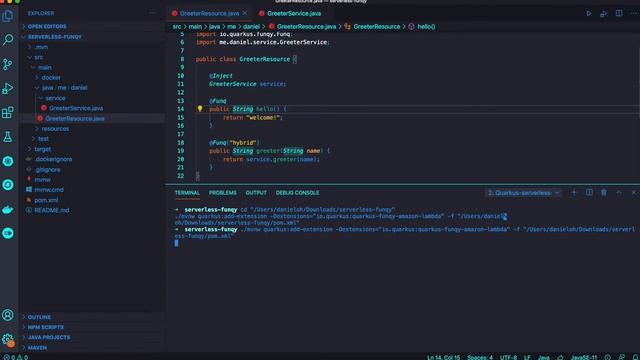Viewport: 640px width, 360px height.
Task: Open Source Control view
Action: click(8, 64)
